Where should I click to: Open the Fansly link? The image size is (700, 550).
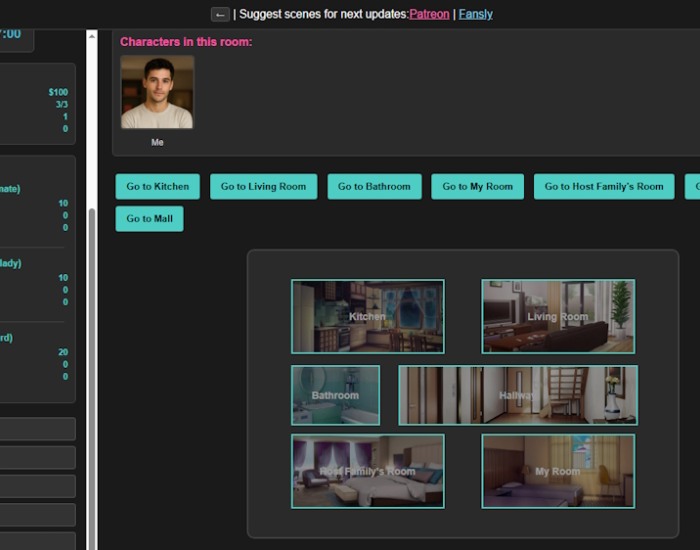pos(475,14)
